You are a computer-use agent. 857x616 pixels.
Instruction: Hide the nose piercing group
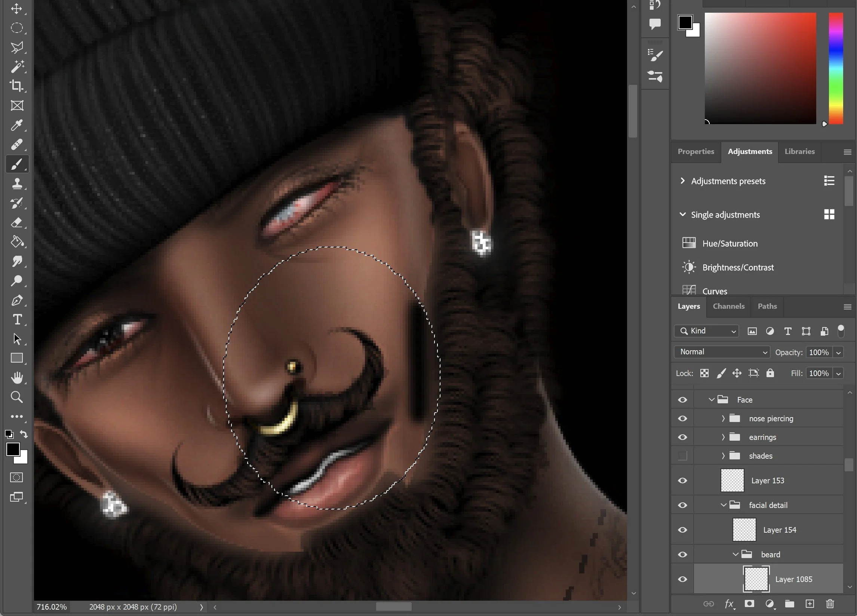tap(682, 419)
